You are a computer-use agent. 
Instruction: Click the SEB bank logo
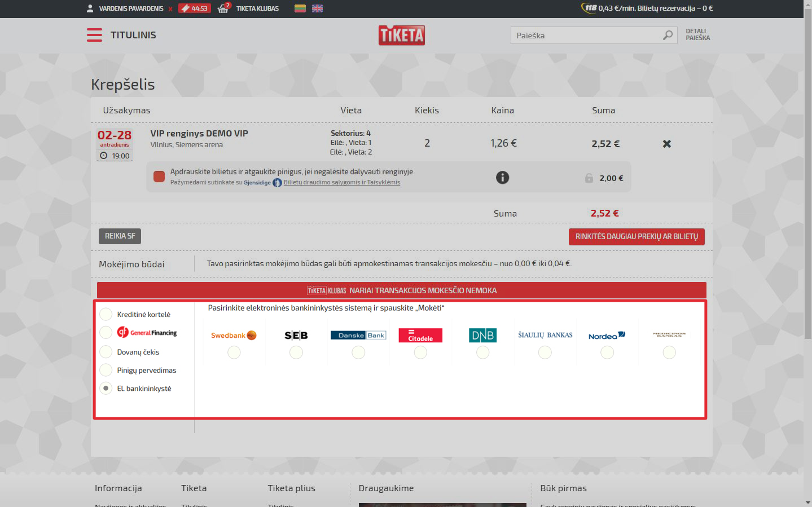pos(296,335)
